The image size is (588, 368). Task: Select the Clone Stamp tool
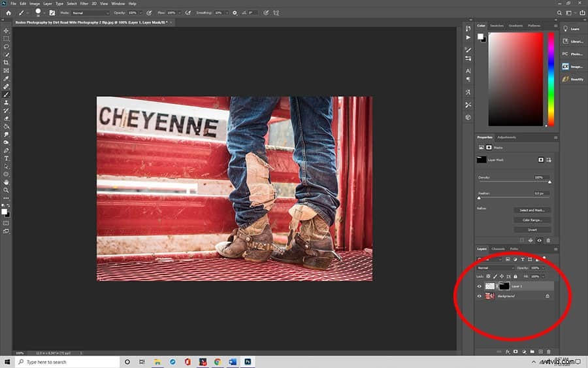[x=6, y=103]
